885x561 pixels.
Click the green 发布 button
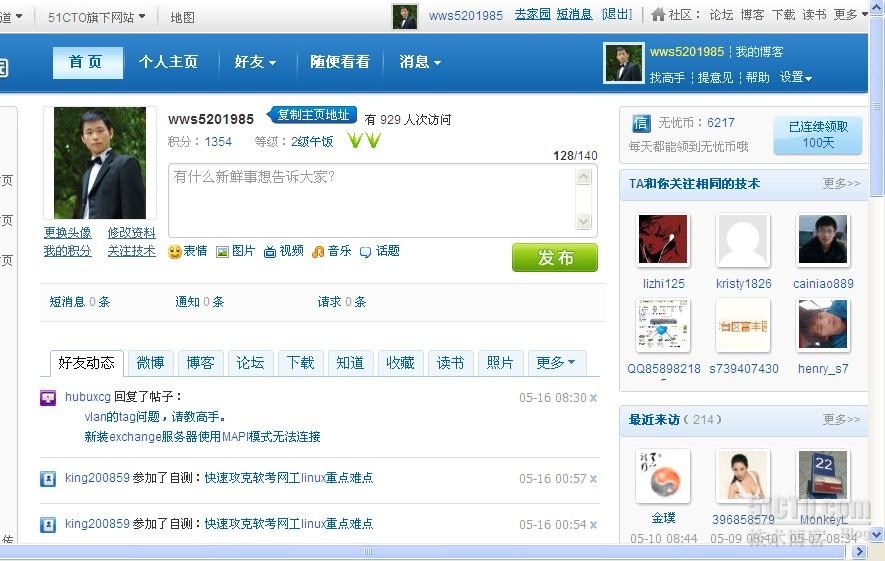[555, 257]
